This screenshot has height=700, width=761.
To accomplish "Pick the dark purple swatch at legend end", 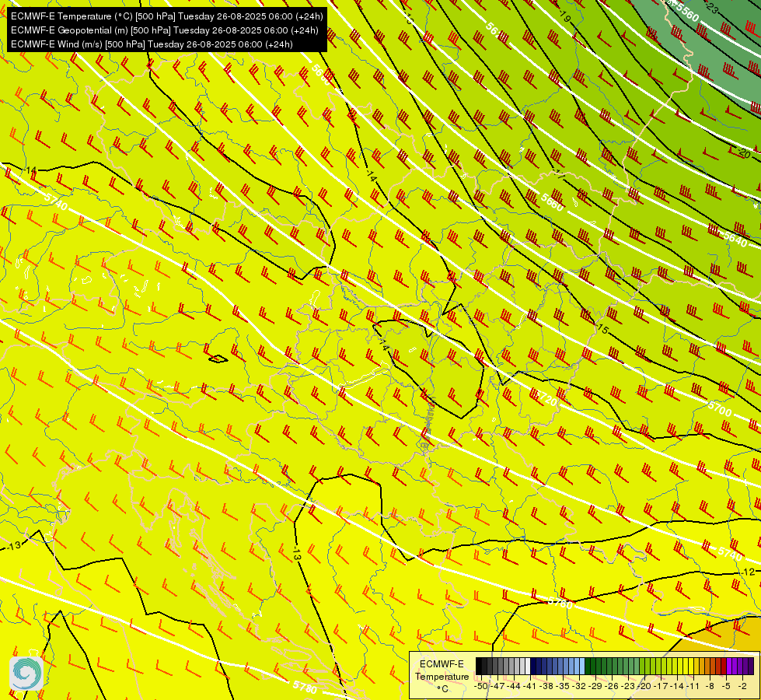I will [751, 666].
